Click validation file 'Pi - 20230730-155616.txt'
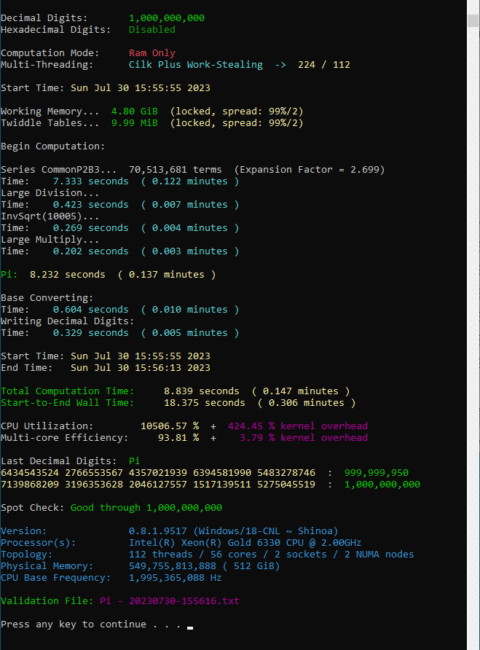Image resolution: width=480 pixels, height=650 pixels. point(170,601)
